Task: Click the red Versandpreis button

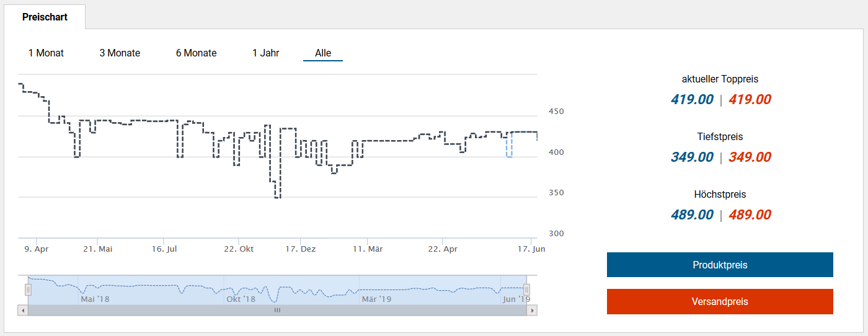Action: pyautogui.click(x=719, y=302)
